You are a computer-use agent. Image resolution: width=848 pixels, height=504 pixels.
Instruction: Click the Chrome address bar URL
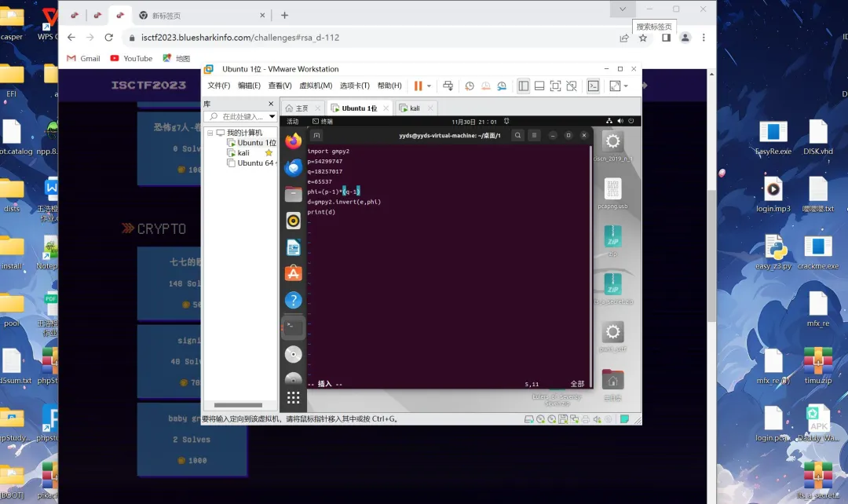point(240,38)
